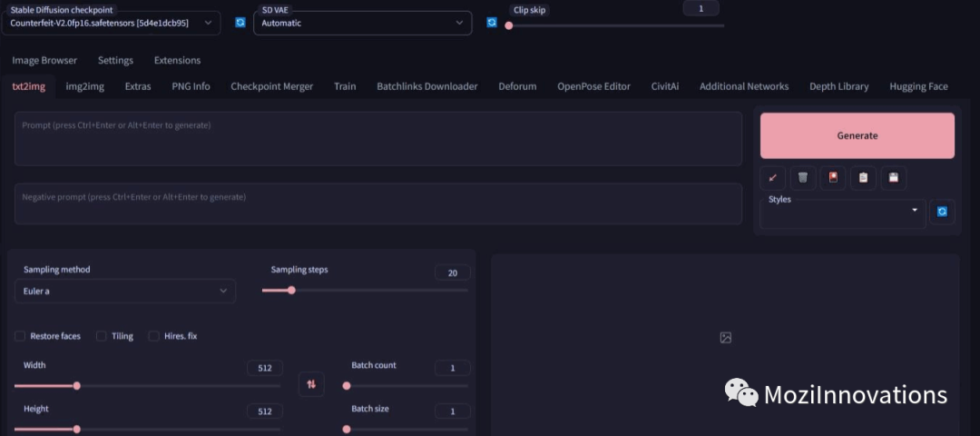Image resolution: width=980 pixels, height=436 pixels.
Task: Open the Extensions tab
Action: (178, 60)
